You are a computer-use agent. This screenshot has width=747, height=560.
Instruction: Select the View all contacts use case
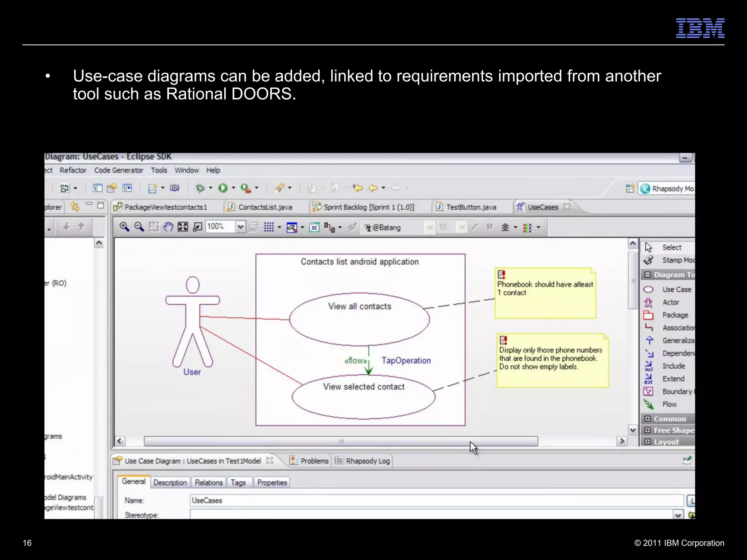click(359, 319)
